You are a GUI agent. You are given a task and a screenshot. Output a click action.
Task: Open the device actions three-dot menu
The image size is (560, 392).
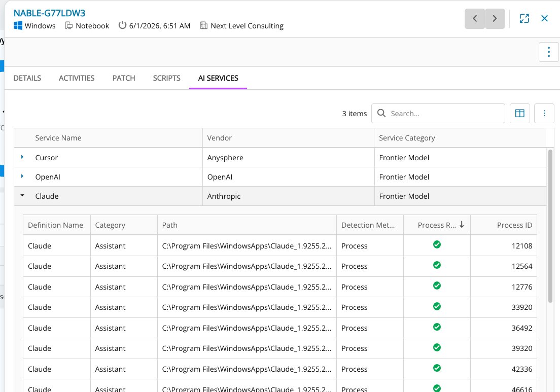[548, 52]
